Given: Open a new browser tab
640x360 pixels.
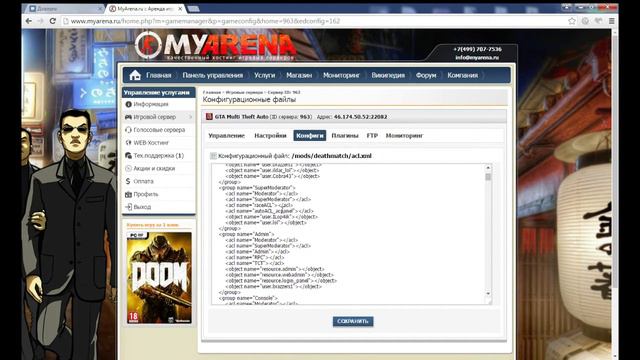Looking at the screenshot, I should pos(193,8).
